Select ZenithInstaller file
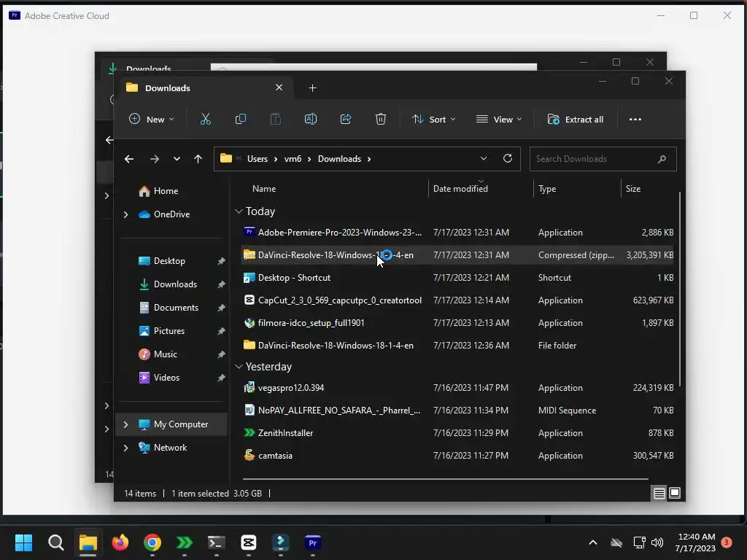 pyautogui.click(x=457, y=433)
